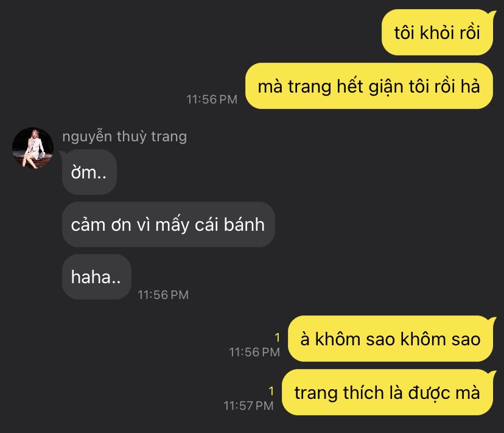Select the "trang thích là được mà" bubble

(x=387, y=392)
